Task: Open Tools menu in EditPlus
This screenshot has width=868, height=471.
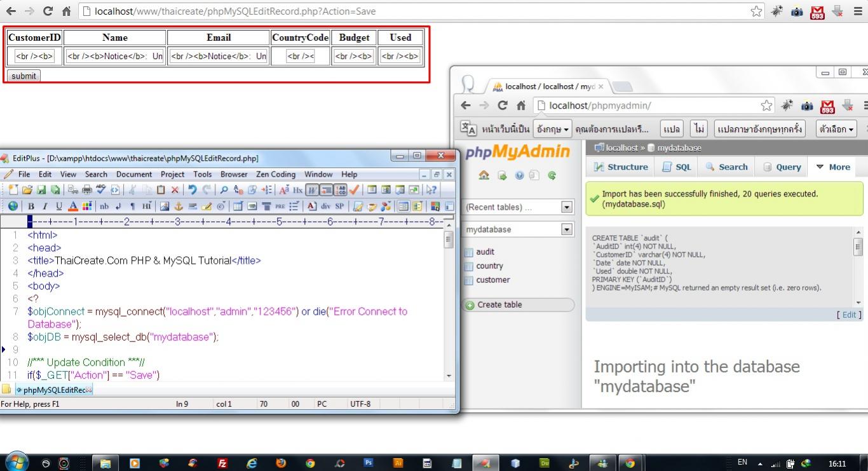Action: [203, 174]
